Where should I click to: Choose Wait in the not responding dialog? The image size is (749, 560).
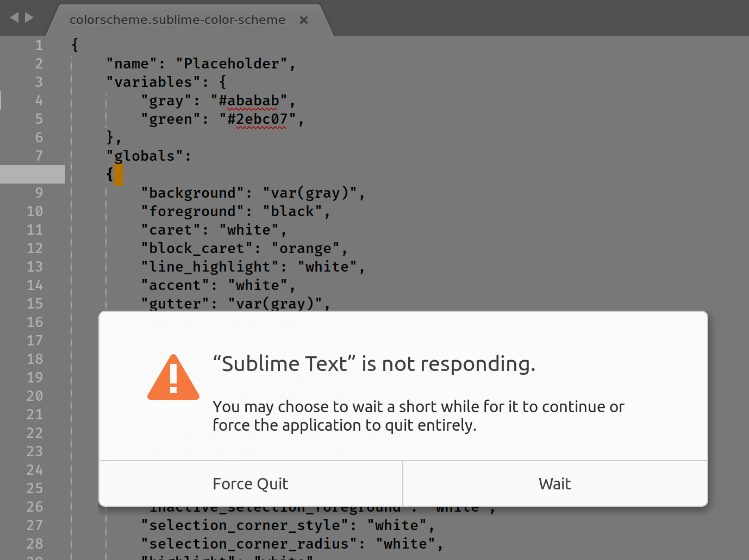[x=554, y=483]
